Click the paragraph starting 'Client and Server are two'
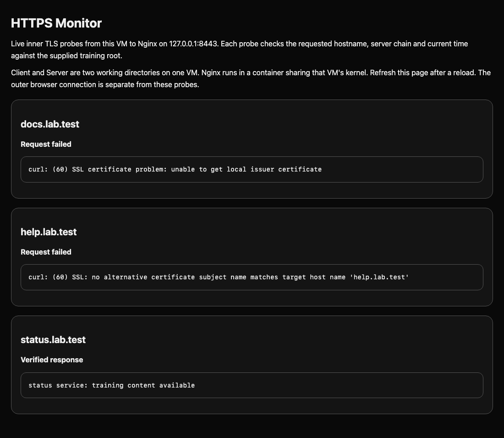The image size is (504, 438). pos(251,78)
